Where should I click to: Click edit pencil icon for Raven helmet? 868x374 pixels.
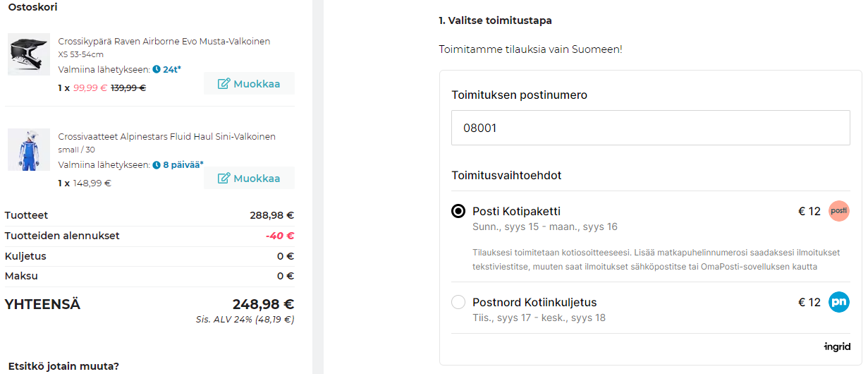224,84
